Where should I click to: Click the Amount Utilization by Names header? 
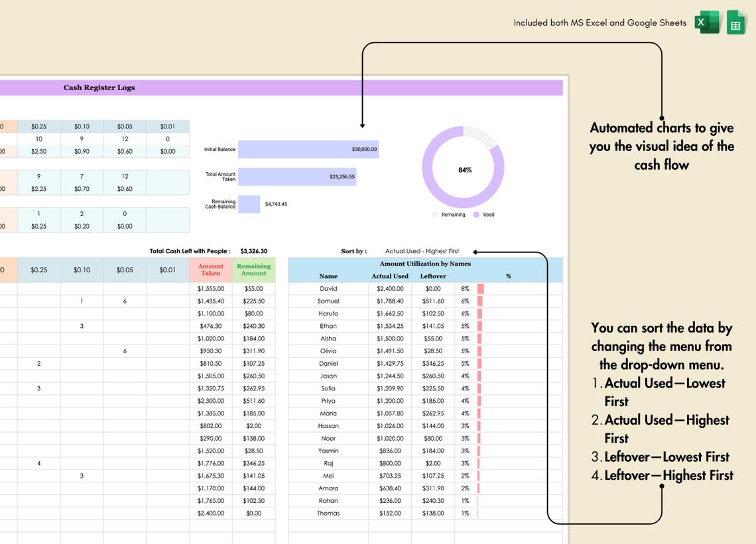(x=424, y=264)
